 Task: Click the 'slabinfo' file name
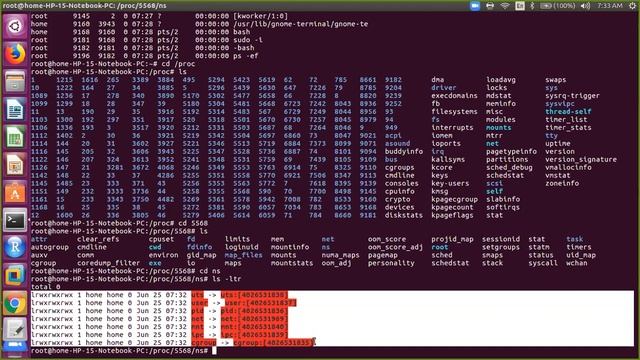[x=503, y=200]
